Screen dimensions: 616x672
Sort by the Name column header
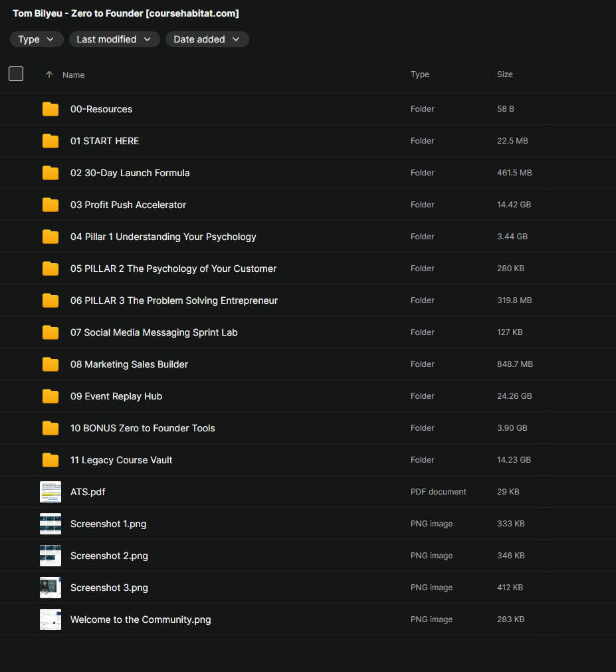click(73, 75)
